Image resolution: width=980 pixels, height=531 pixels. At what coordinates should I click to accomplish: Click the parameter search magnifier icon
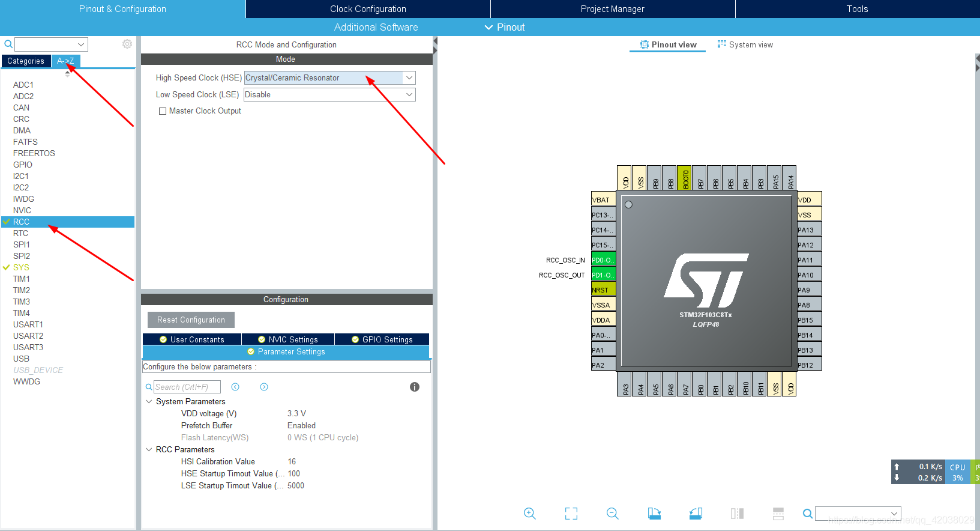tap(149, 387)
